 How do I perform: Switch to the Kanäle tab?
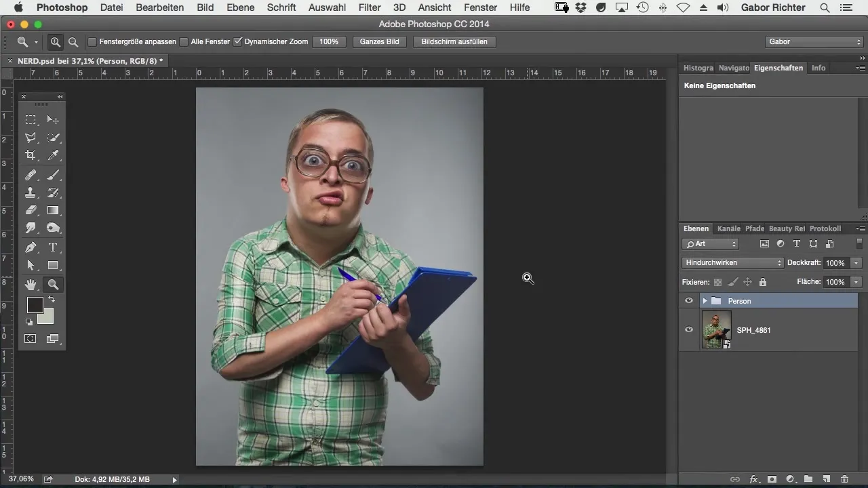tap(729, 229)
